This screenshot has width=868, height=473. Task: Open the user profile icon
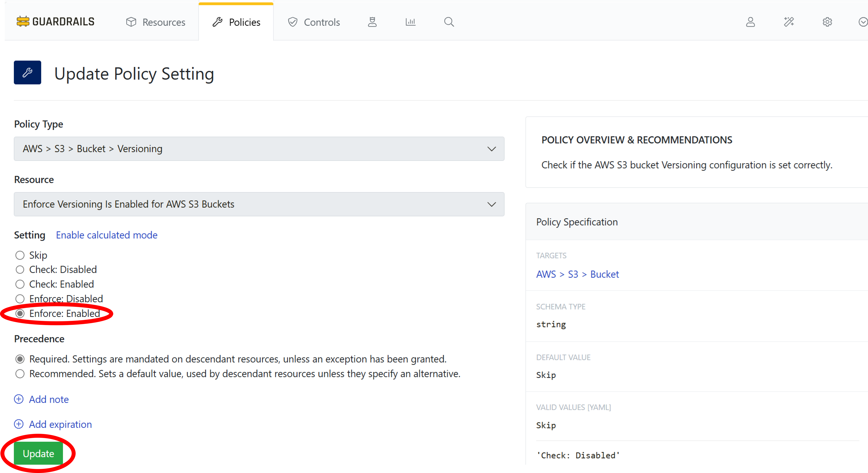750,22
